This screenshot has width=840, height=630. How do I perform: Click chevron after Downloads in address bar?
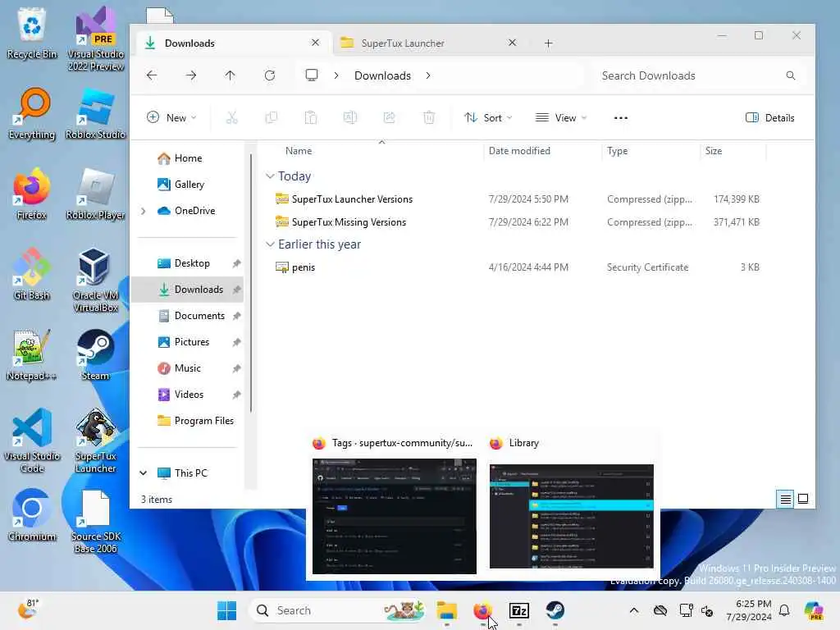click(428, 75)
